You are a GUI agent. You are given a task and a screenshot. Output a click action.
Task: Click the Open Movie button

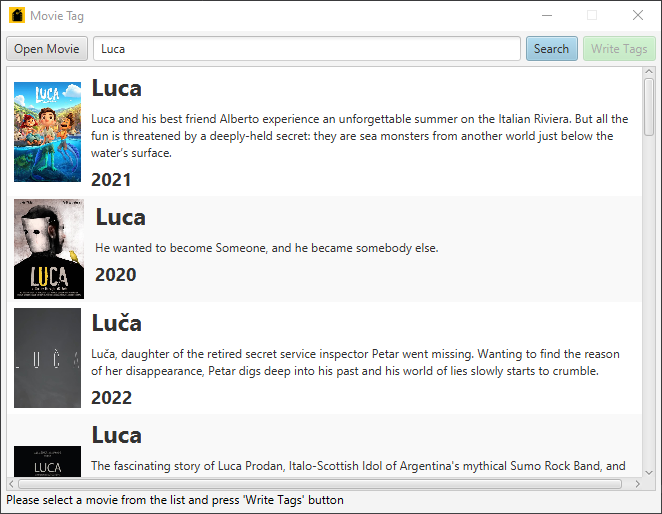click(x=47, y=49)
